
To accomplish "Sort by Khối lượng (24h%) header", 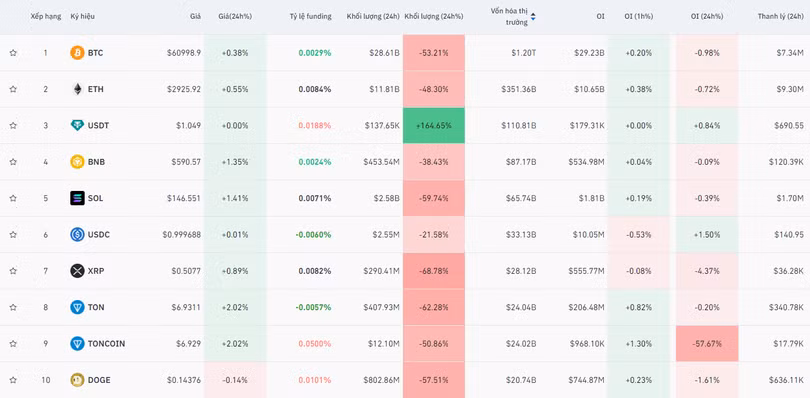I will [434, 17].
